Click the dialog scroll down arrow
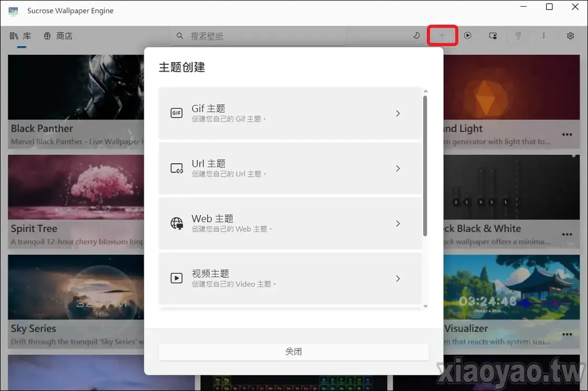The height and width of the screenshot is (391, 588). tap(425, 307)
